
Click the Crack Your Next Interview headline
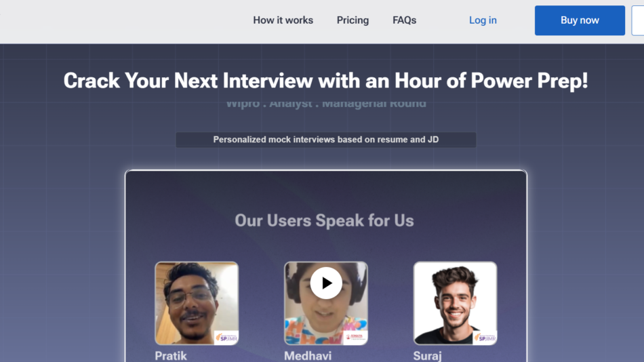click(x=325, y=81)
